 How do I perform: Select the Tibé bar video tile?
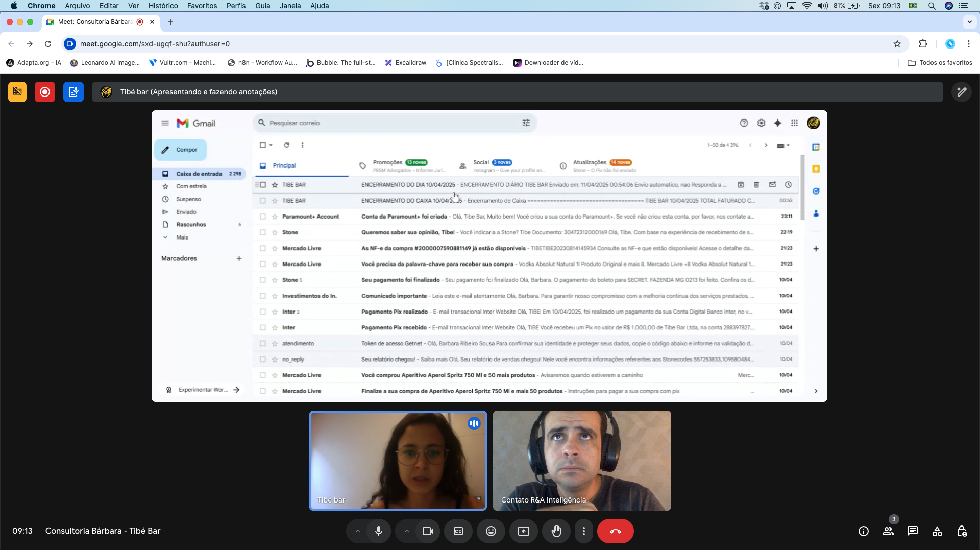[398, 461]
